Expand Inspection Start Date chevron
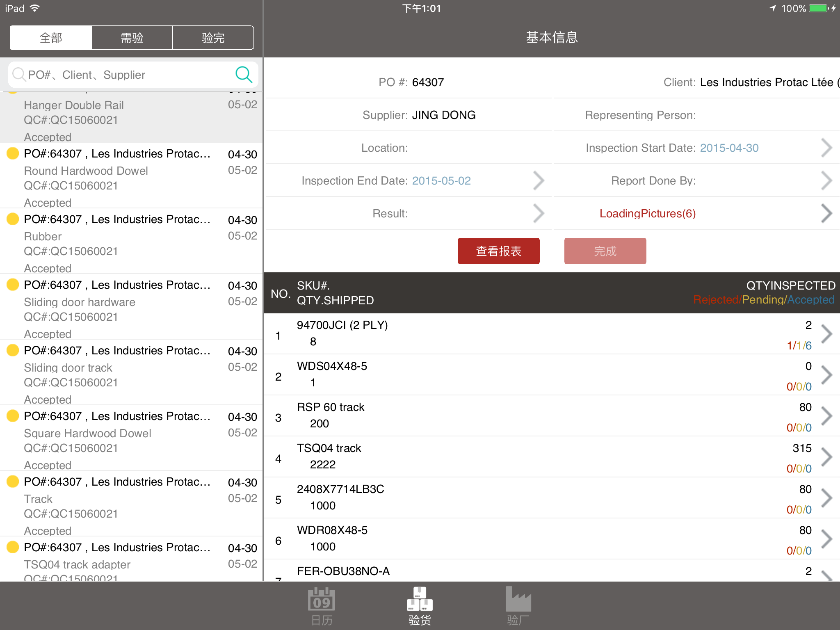Image resolution: width=840 pixels, height=630 pixels. pyautogui.click(x=826, y=148)
